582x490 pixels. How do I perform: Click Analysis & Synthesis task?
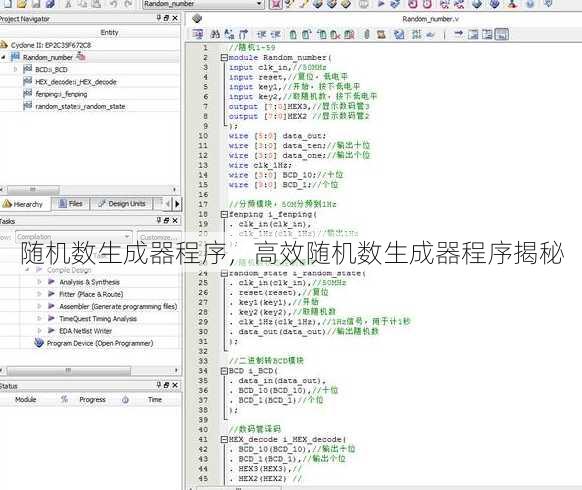pos(89,282)
